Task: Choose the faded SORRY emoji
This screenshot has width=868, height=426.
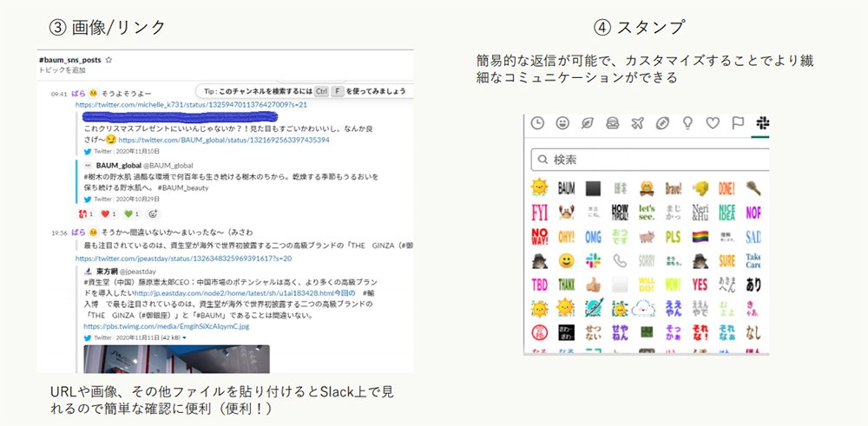Action: (647, 260)
